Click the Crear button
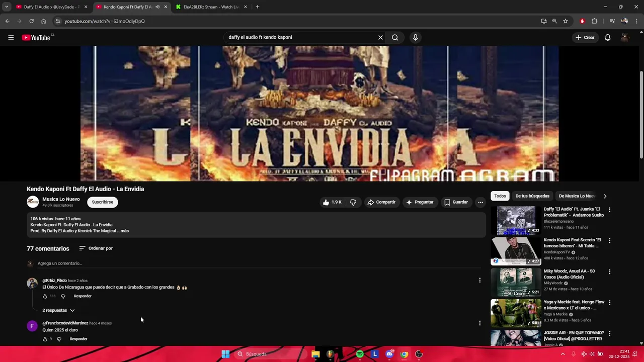This screenshot has height=362, width=644. pyautogui.click(x=585, y=37)
